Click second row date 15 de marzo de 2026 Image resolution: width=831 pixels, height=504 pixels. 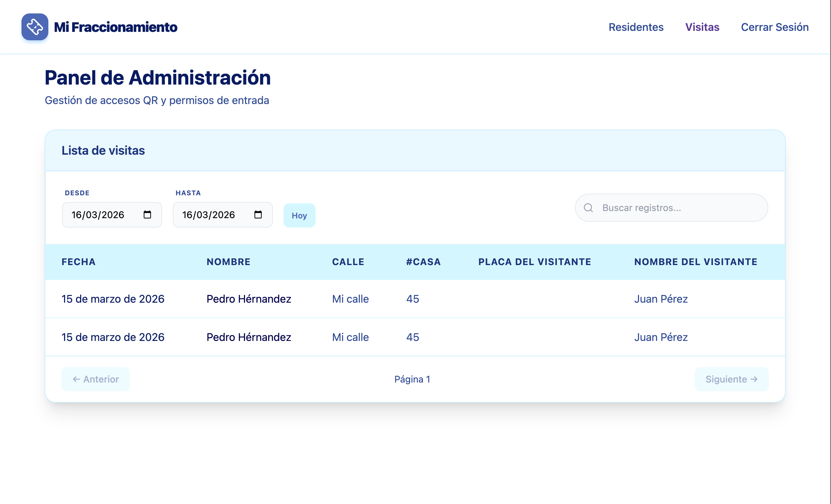point(113,337)
